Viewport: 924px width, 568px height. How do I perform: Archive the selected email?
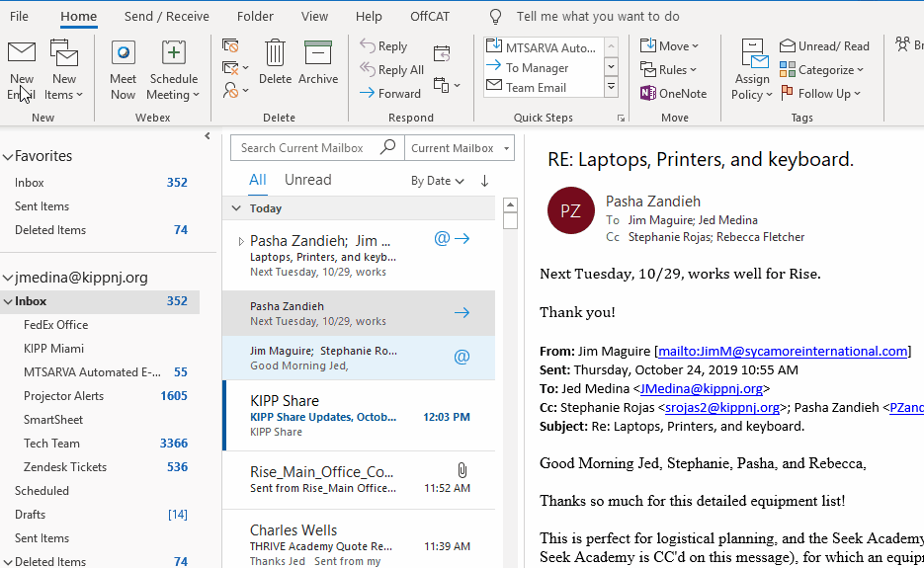click(318, 62)
